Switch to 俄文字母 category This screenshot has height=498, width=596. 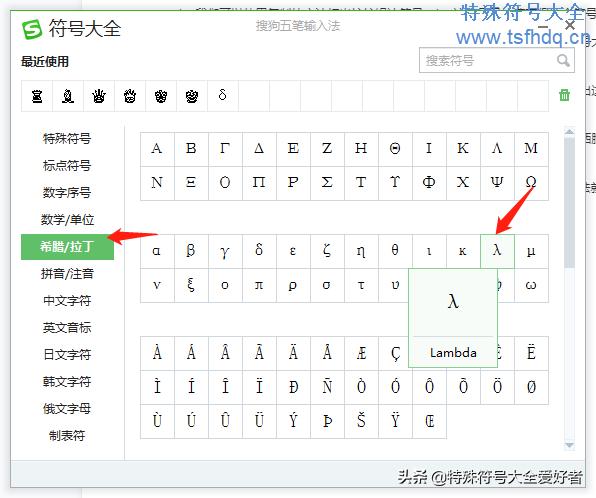click(67, 409)
